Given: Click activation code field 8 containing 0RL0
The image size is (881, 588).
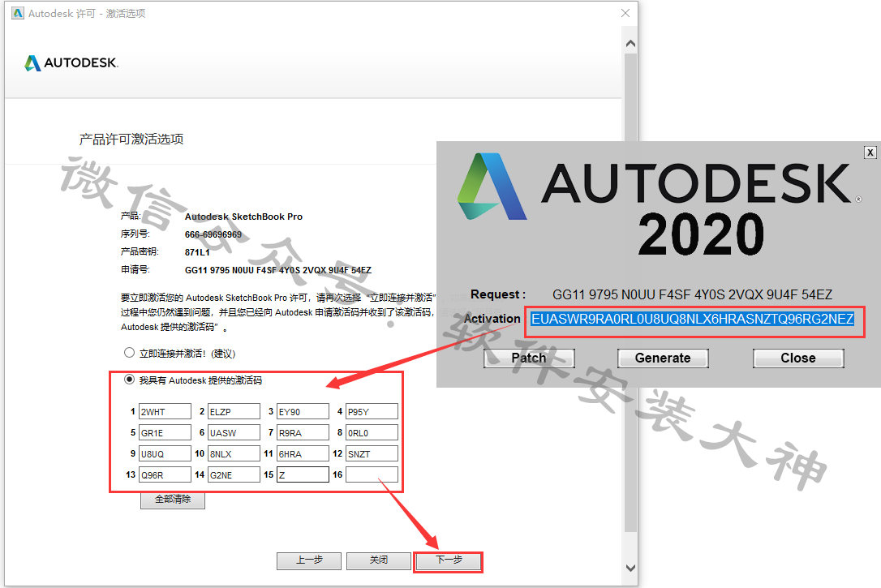Looking at the screenshot, I should pos(372,432).
